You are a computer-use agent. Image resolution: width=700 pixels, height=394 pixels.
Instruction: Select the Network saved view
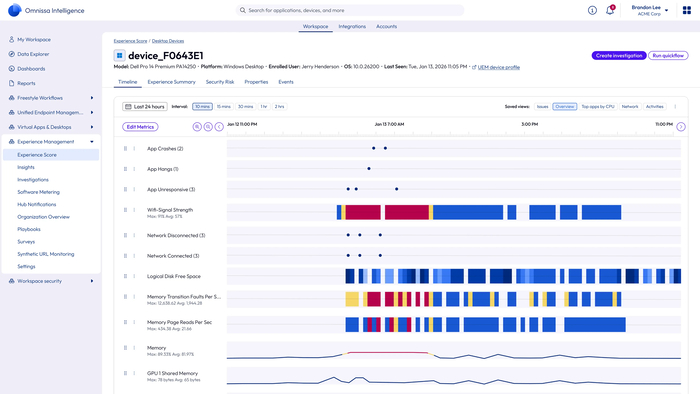[x=630, y=107]
